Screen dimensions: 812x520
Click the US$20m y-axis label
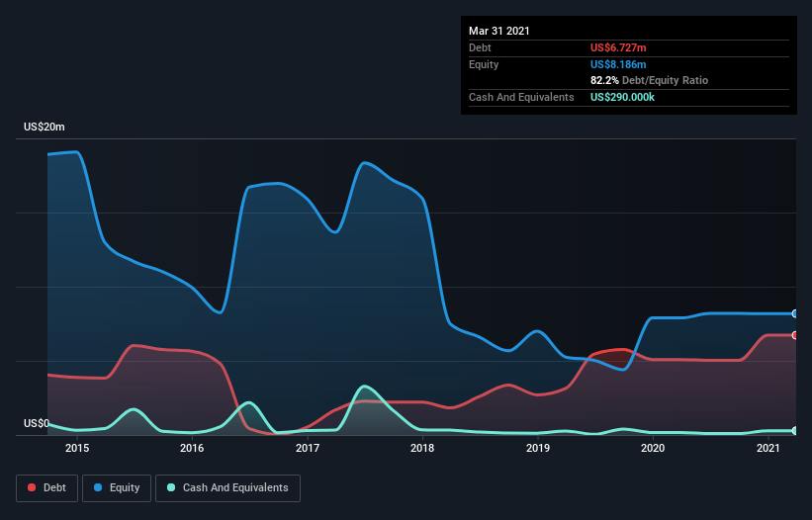tap(45, 127)
